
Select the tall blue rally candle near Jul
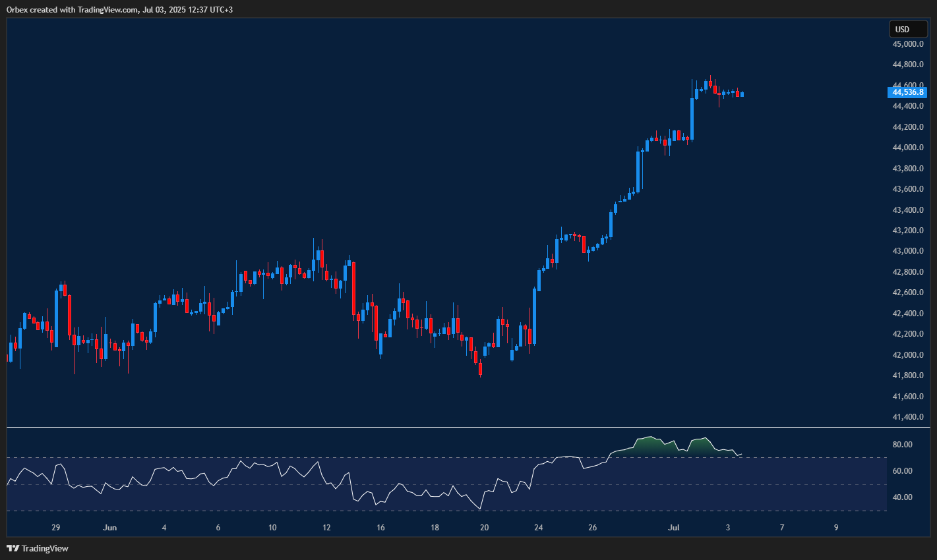click(x=692, y=119)
